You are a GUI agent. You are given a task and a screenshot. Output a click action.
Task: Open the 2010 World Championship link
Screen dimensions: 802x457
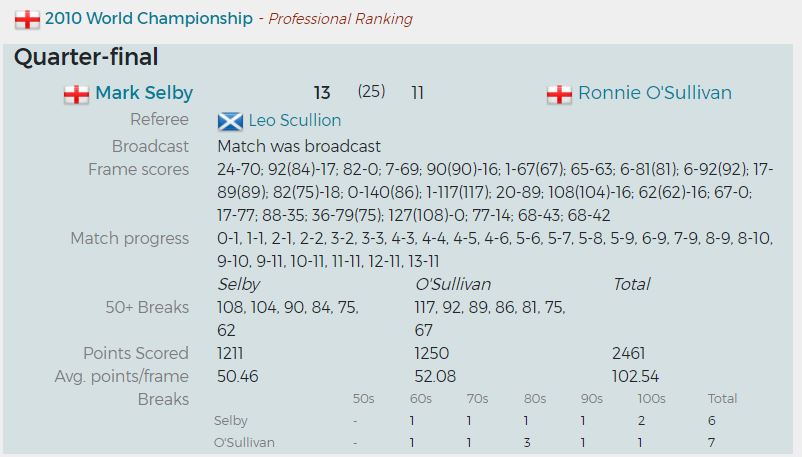point(149,18)
